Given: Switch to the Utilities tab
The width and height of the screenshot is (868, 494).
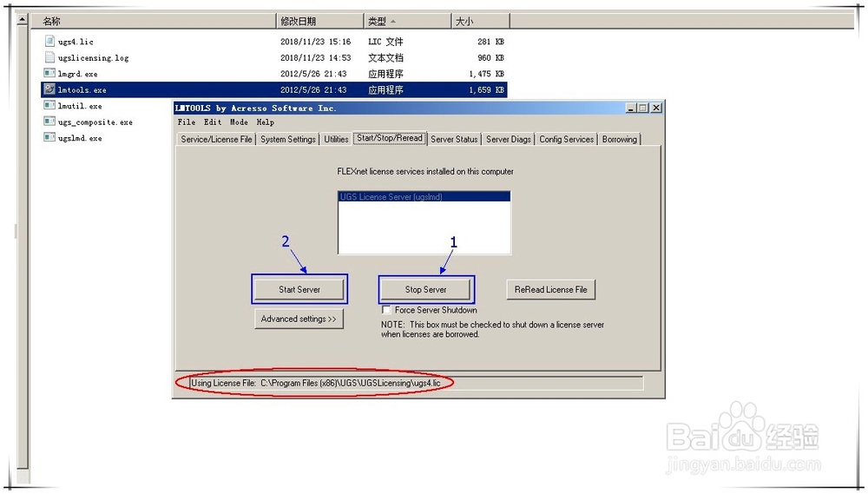Looking at the screenshot, I should click(336, 140).
